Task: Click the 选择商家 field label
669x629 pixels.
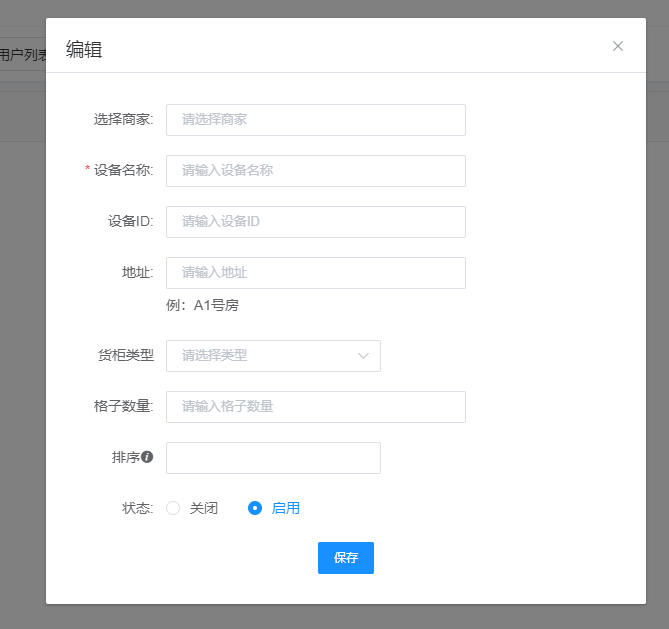Action: [x=123, y=120]
